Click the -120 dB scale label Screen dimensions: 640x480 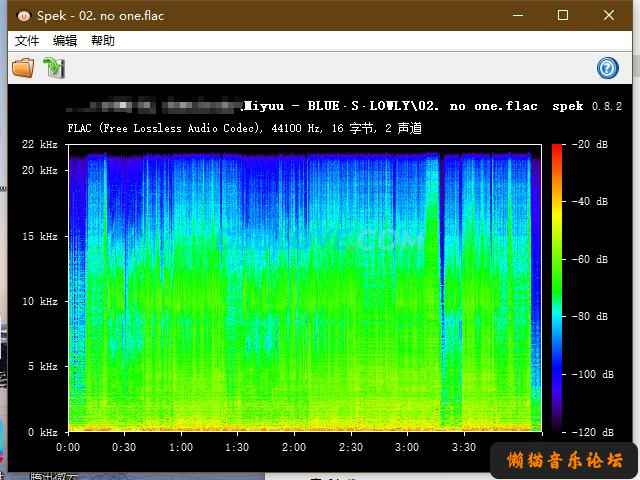(593, 432)
